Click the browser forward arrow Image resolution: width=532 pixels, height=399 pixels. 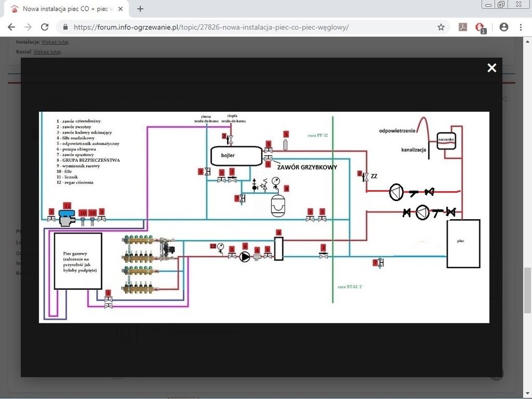tap(28, 27)
